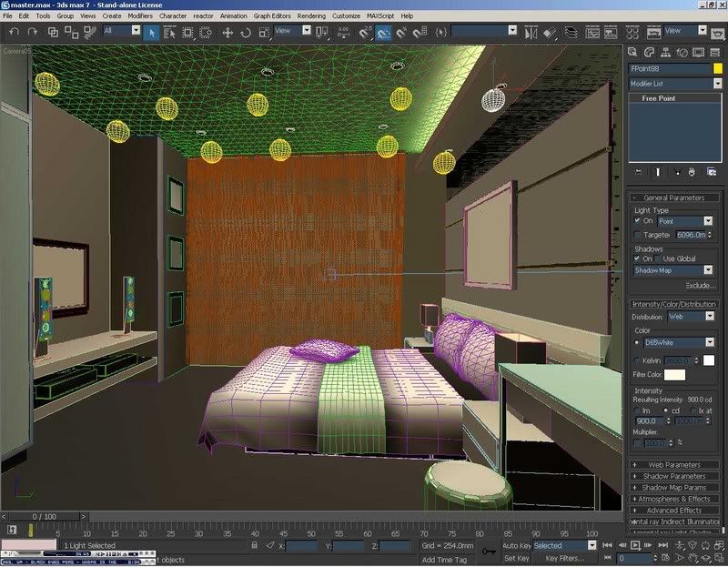Screen dimensions: 728x567
Task: Open the Layer Manager
Action: pos(571,33)
